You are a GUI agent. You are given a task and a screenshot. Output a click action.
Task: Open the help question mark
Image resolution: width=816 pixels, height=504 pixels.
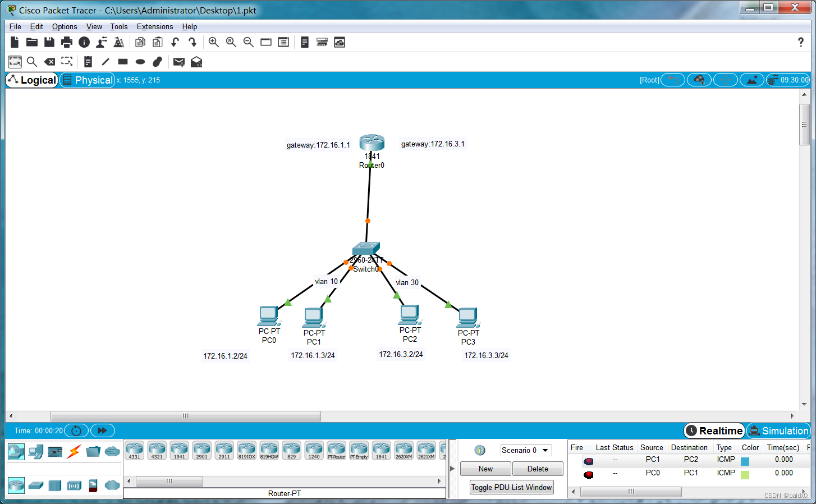801,42
